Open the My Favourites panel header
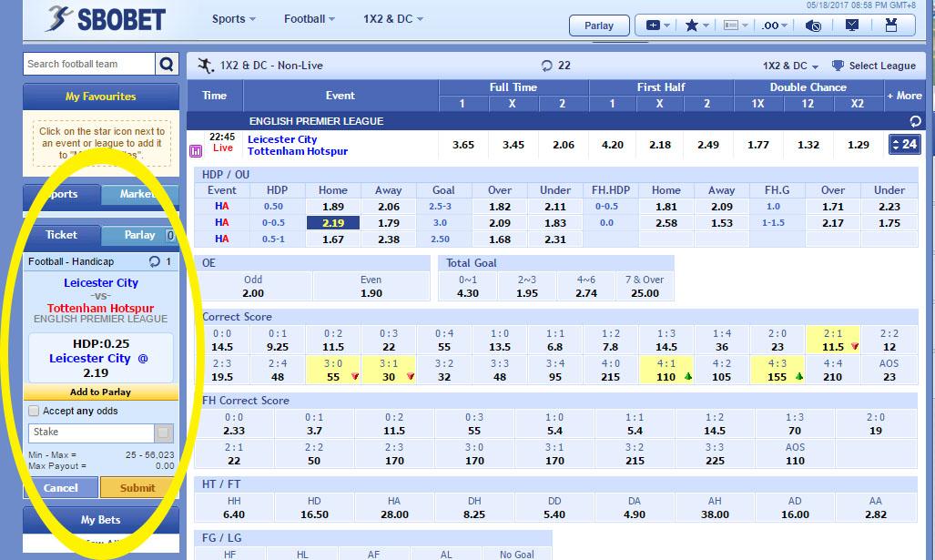 (101, 97)
